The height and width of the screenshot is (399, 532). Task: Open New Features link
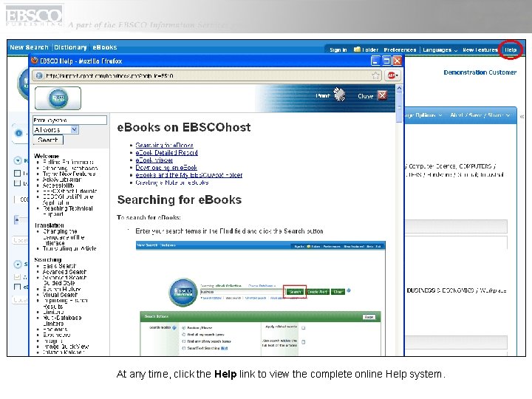(480, 50)
